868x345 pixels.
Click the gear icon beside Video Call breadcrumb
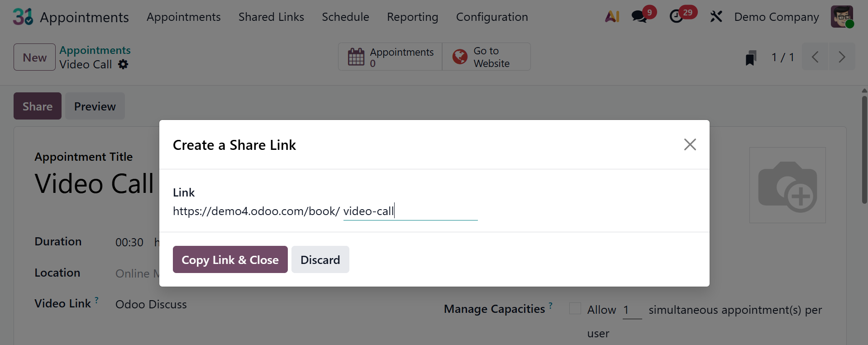coord(122,65)
